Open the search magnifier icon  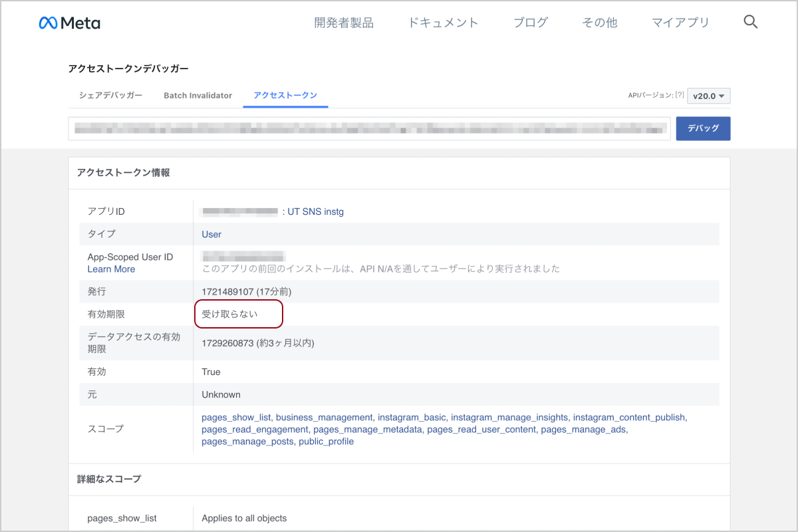(x=750, y=23)
